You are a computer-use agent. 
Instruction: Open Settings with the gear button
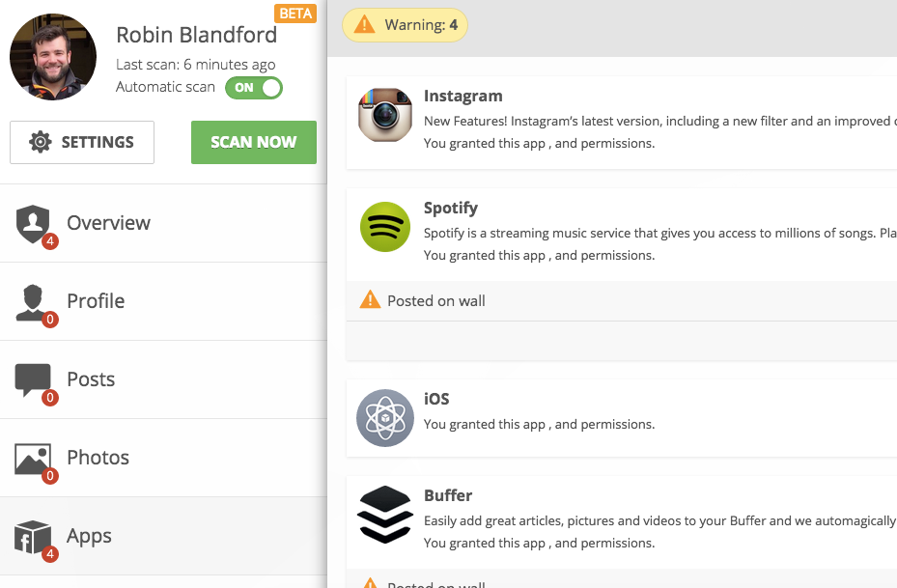click(82, 142)
